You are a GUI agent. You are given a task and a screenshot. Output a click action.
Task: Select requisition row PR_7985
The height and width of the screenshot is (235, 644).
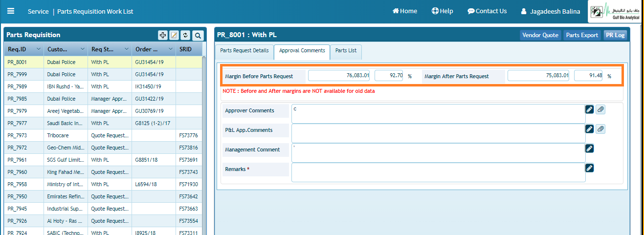[103, 99]
